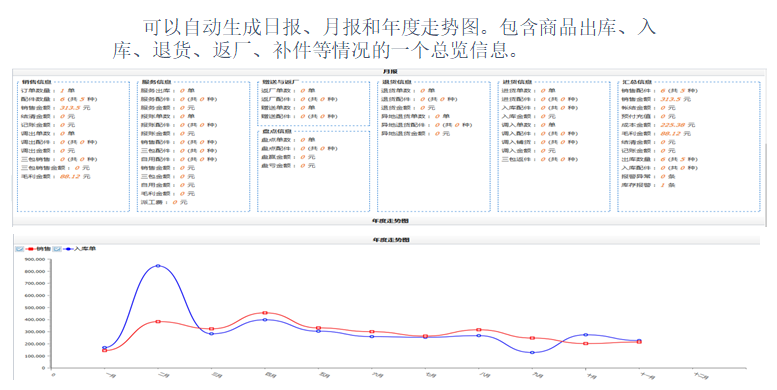Select the blue low point at 九月
The width and height of the screenshot is (777, 390).
click(x=532, y=353)
